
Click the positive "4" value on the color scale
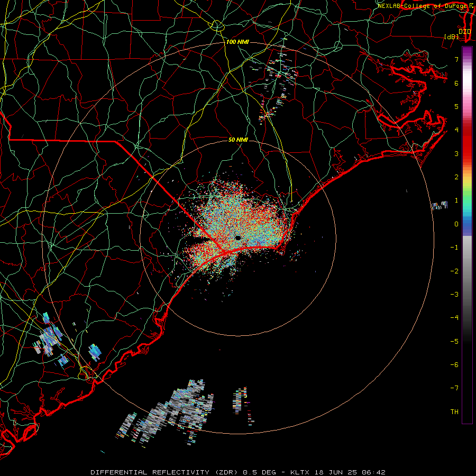(456, 130)
